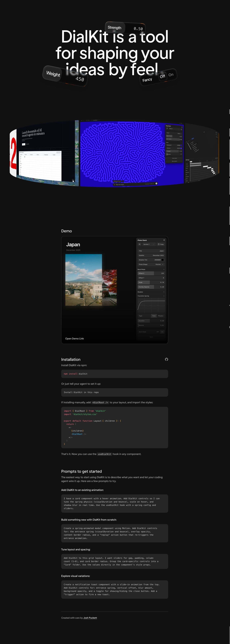Click the import DialRoot layout code block
The height and width of the screenshot is (644, 230).
point(114,427)
